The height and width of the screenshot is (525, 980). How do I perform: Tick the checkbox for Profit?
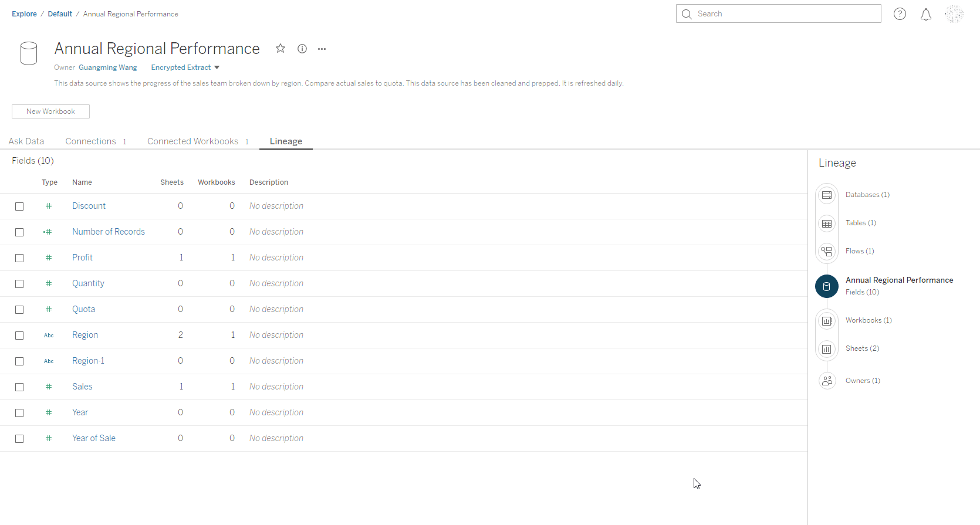coord(19,258)
